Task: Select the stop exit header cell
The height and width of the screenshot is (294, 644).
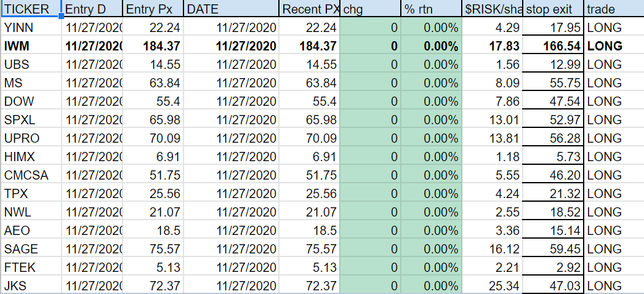Action: (553, 9)
